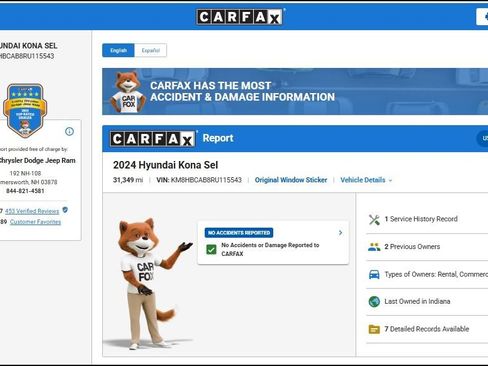Image resolution: width=488 pixels, height=366 pixels.
Task: Click the Car Fox accident information banner
Action: pyautogui.click(x=295, y=92)
